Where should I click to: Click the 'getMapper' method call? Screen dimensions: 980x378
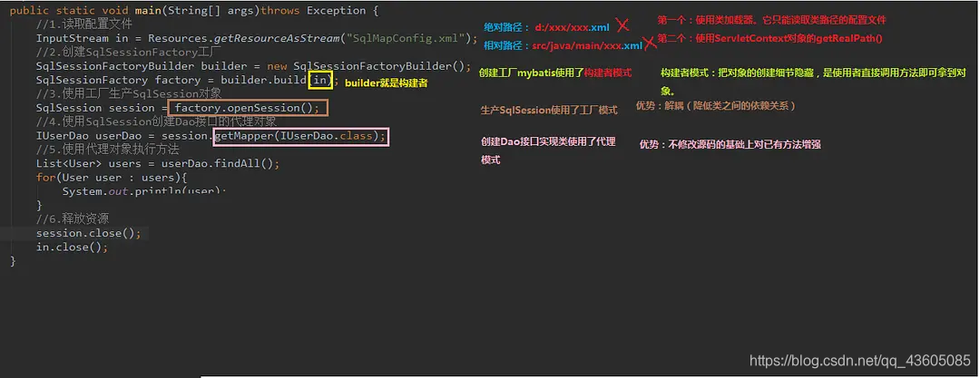coord(244,136)
